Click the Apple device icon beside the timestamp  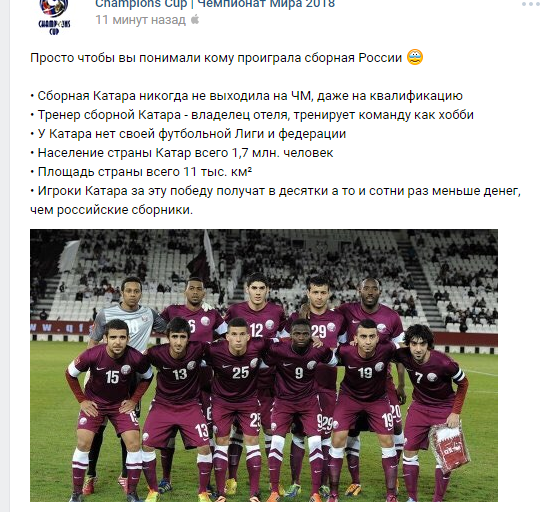click(195, 20)
